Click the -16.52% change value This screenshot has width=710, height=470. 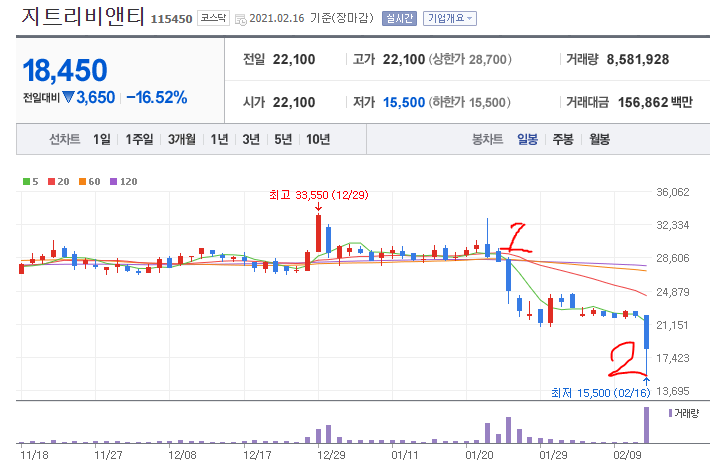[x=157, y=97]
